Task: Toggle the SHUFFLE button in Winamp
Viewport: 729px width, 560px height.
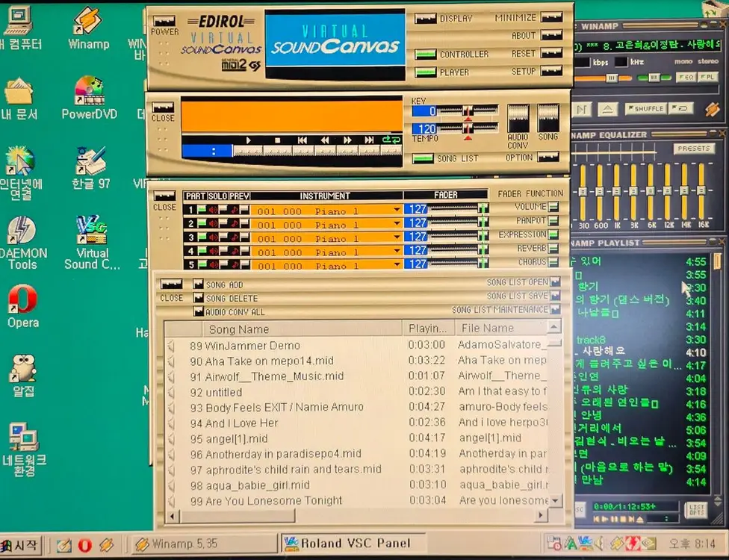Action: (x=646, y=108)
